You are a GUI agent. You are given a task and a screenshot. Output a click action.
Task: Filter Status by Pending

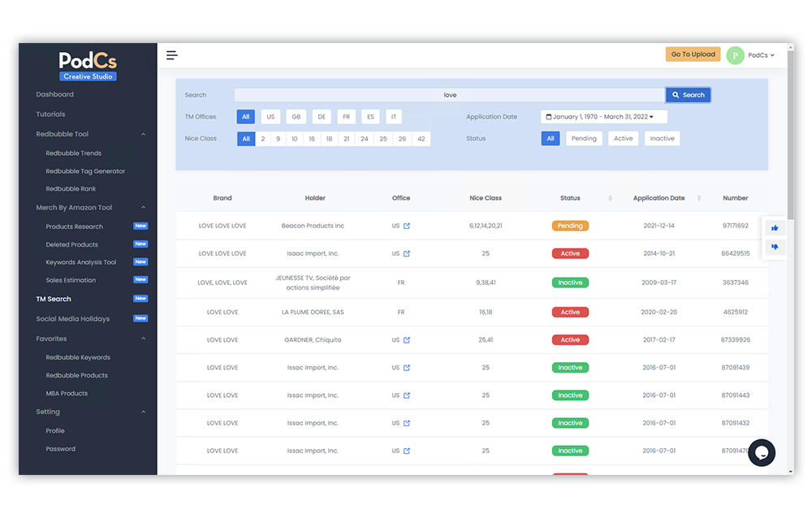(584, 138)
